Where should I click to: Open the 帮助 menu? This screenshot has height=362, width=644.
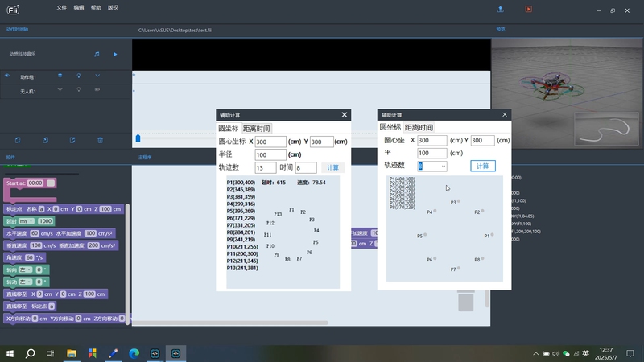coord(96,8)
